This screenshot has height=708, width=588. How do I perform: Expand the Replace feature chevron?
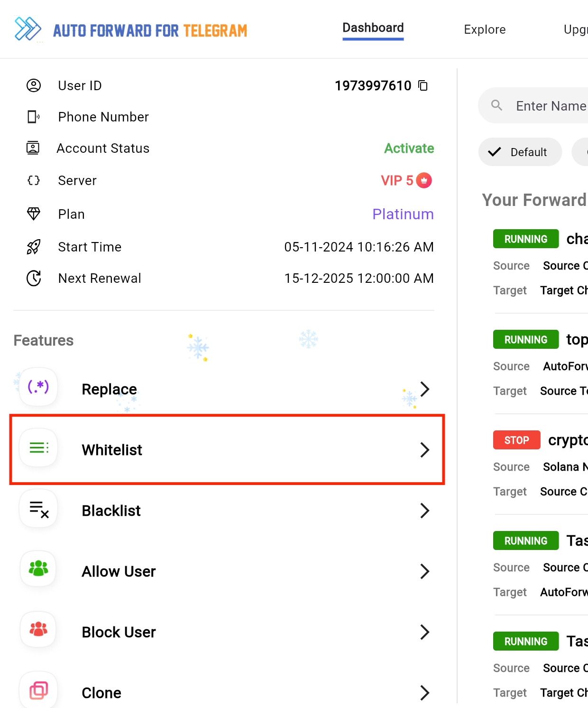(425, 389)
